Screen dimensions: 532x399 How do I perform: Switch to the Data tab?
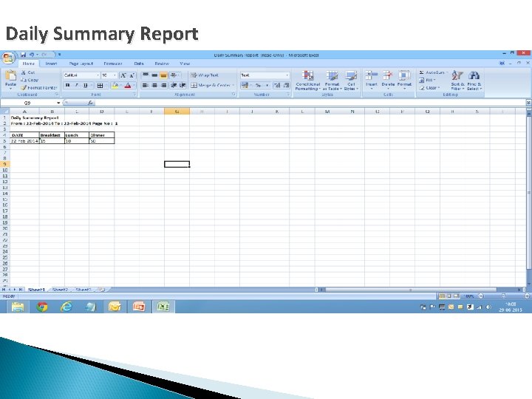pyautogui.click(x=139, y=64)
